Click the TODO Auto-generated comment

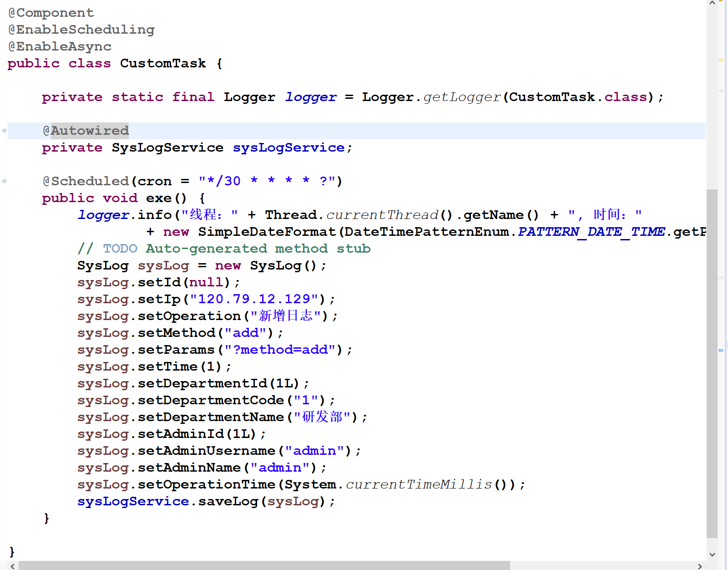pos(224,249)
